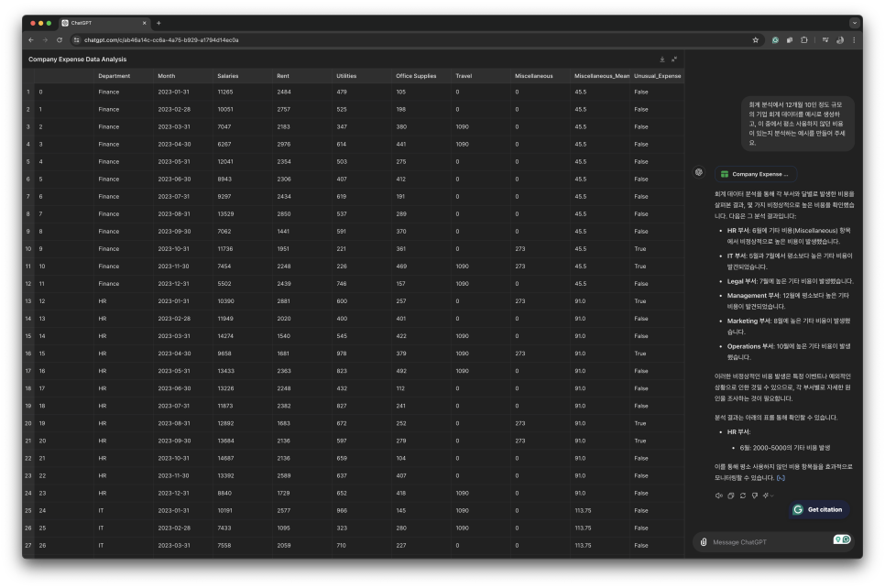This screenshot has height=588, width=885.
Task: Select salary cell 14274
Action: tap(243, 336)
